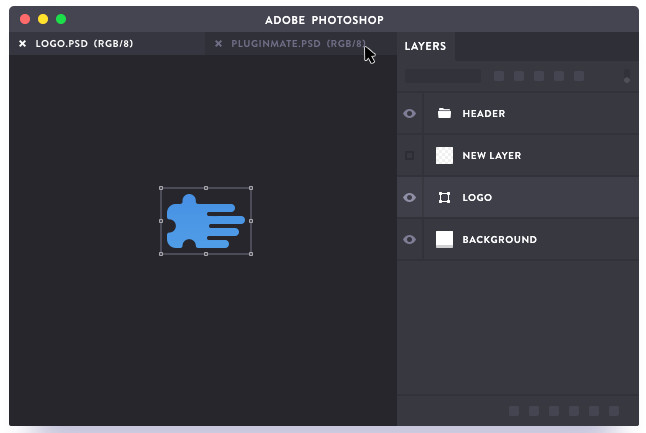
Task: Show the New Layer via empty visibility box
Action: point(409,155)
